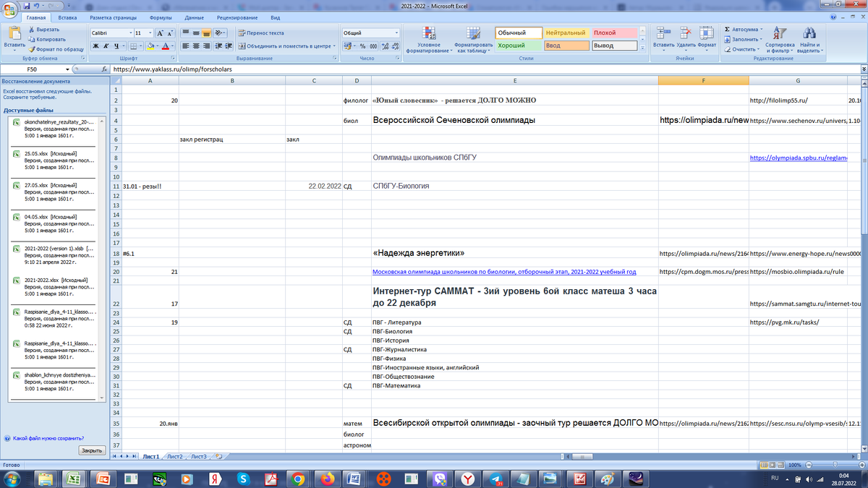Viewport: 868px width, 488px height.
Task: Toggle top vertical alignment
Action: (185, 33)
